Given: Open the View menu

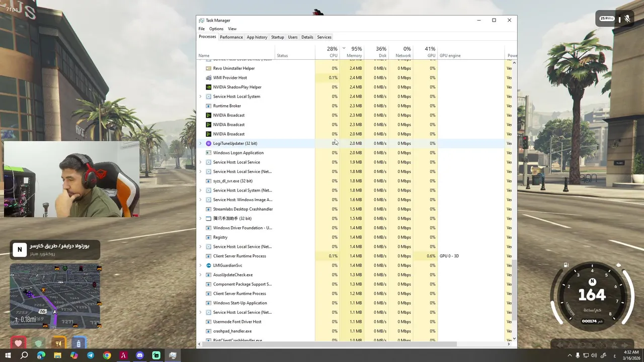Looking at the screenshot, I should pyautogui.click(x=232, y=29).
